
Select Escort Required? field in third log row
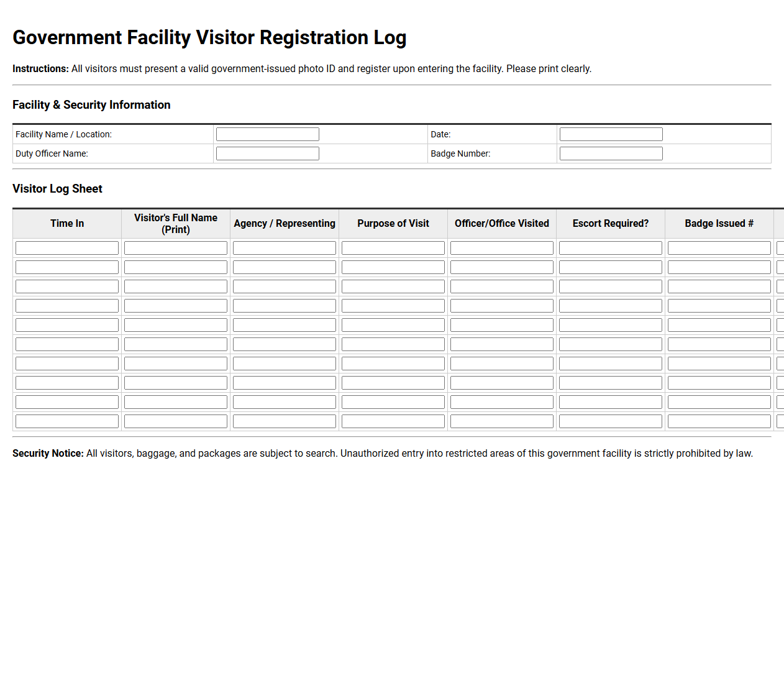tap(611, 286)
